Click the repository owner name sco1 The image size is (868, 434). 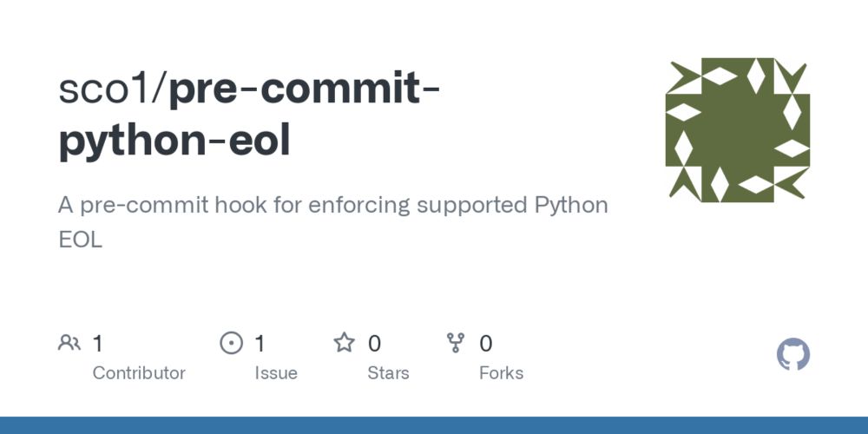(x=107, y=89)
